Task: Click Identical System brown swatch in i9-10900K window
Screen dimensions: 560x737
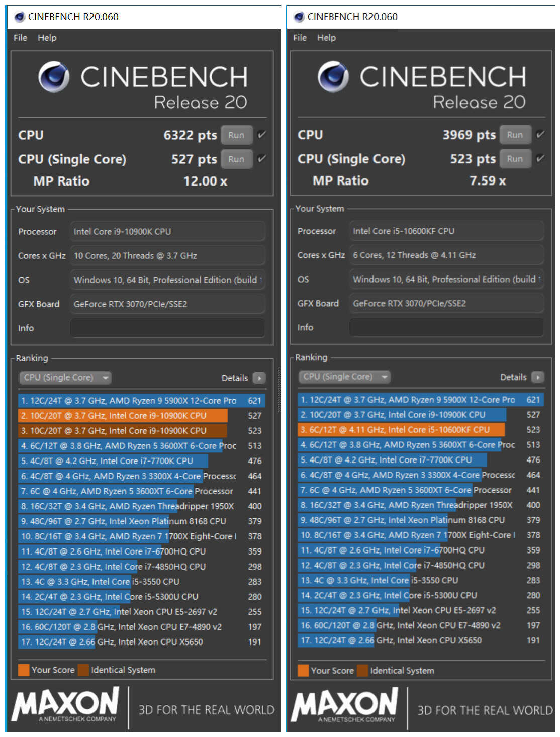Action: pos(83,670)
